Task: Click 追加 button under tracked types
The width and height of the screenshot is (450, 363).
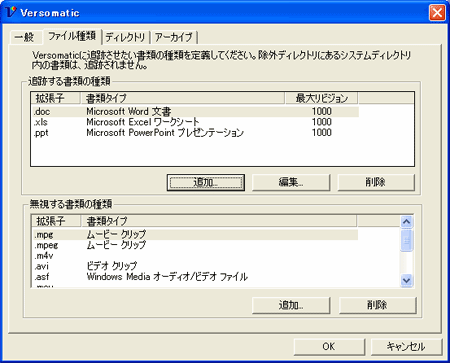Action: click(206, 182)
